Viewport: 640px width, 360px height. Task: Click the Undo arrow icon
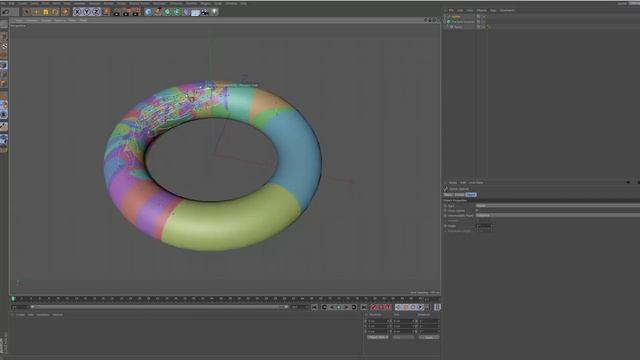6,12
